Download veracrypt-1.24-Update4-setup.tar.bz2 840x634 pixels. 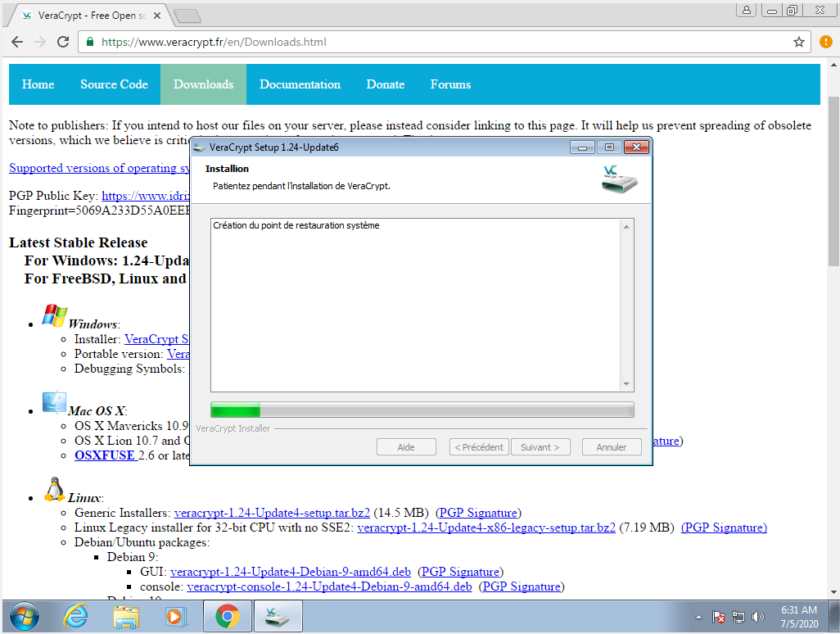click(x=272, y=513)
